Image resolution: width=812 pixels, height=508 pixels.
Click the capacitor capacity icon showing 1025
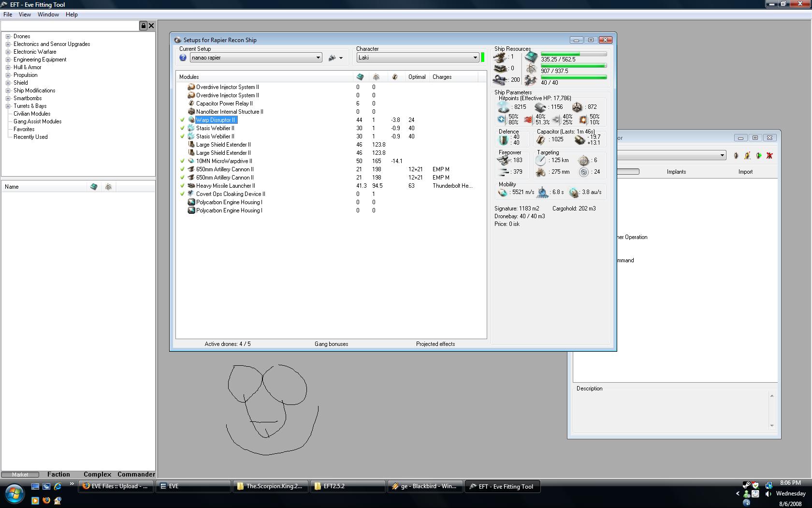click(541, 140)
